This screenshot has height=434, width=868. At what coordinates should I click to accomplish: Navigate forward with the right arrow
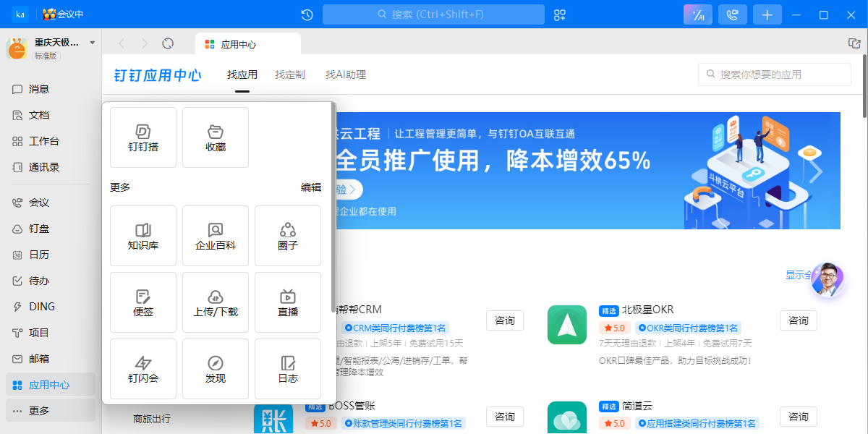[x=145, y=43]
